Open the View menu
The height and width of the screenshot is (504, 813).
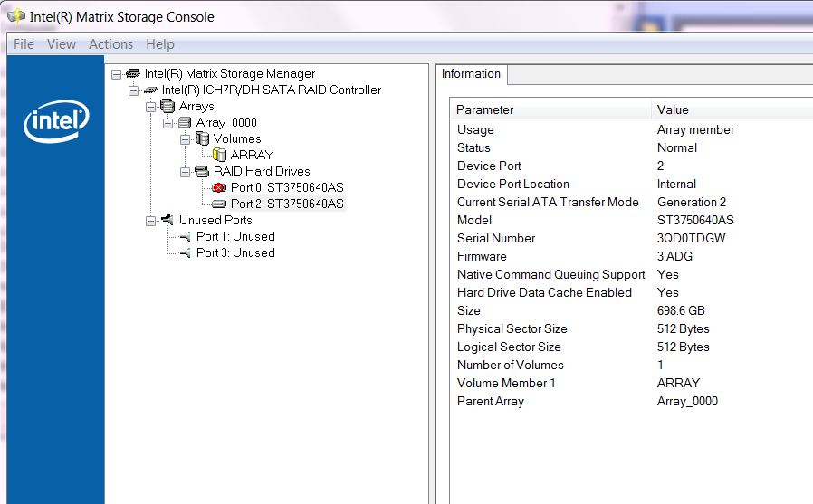(x=62, y=44)
